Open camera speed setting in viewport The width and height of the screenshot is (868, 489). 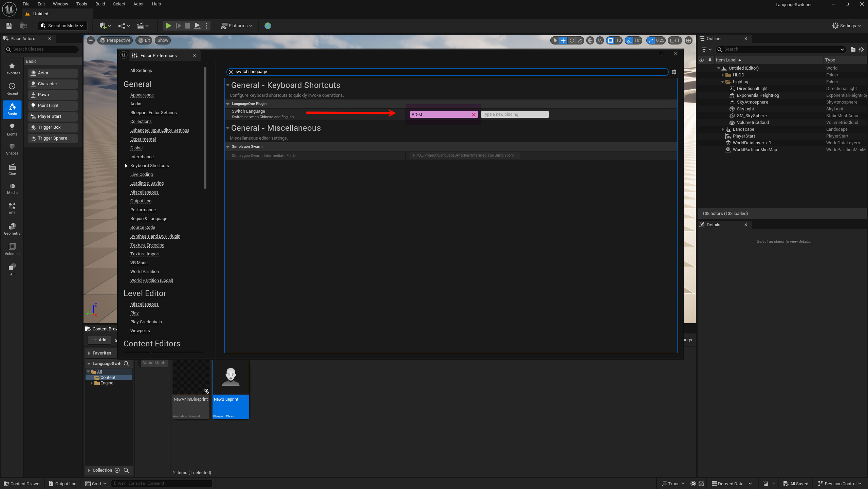675,40
